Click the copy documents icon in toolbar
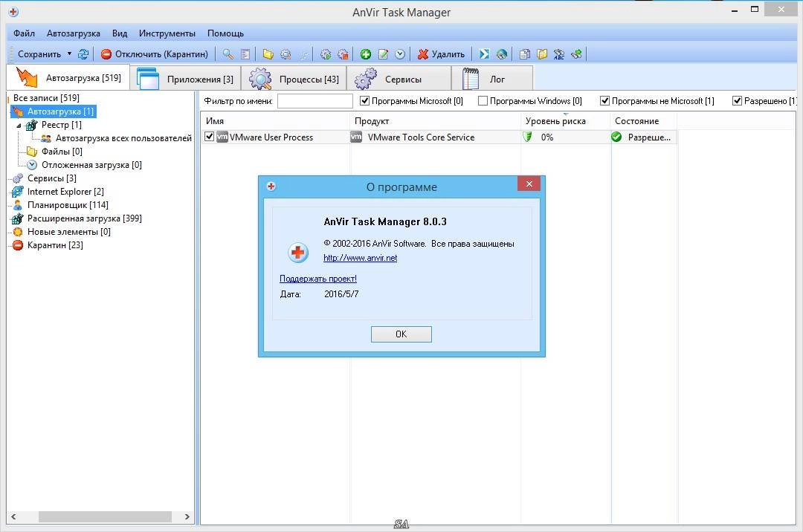This screenshot has width=803, height=532. click(524, 53)
